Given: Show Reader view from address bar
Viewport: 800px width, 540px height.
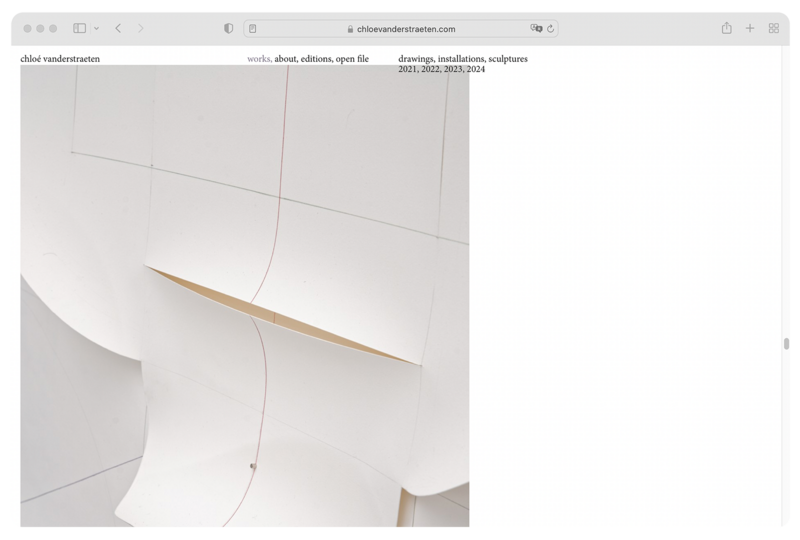Looking at the screenshot, I should pos(254,29).
